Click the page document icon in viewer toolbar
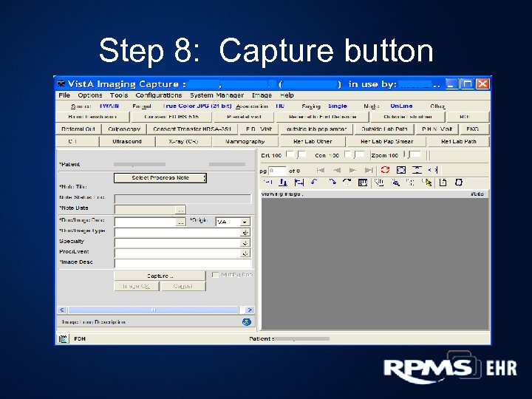 click(443, 183)
